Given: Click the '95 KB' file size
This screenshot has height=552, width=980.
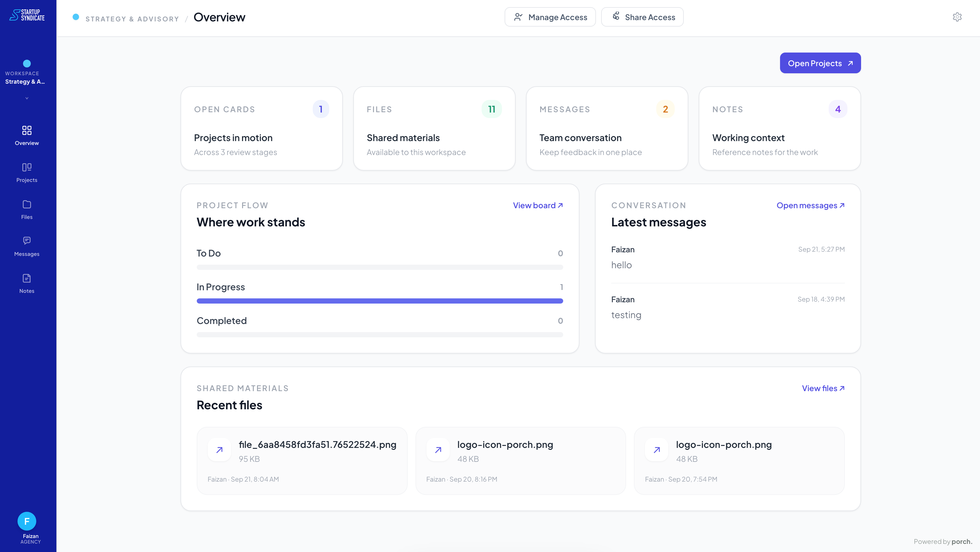Looking at the screenshot, I should (249, 459).
